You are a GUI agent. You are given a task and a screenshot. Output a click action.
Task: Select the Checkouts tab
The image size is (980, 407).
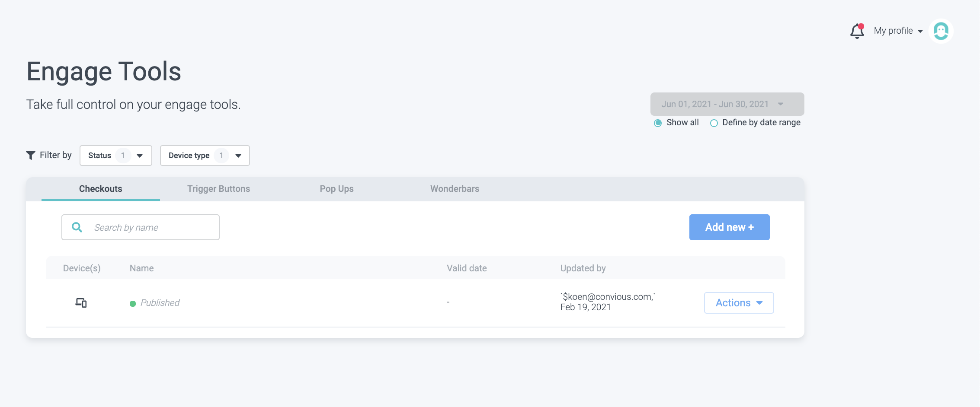click(x=100, y=189)
